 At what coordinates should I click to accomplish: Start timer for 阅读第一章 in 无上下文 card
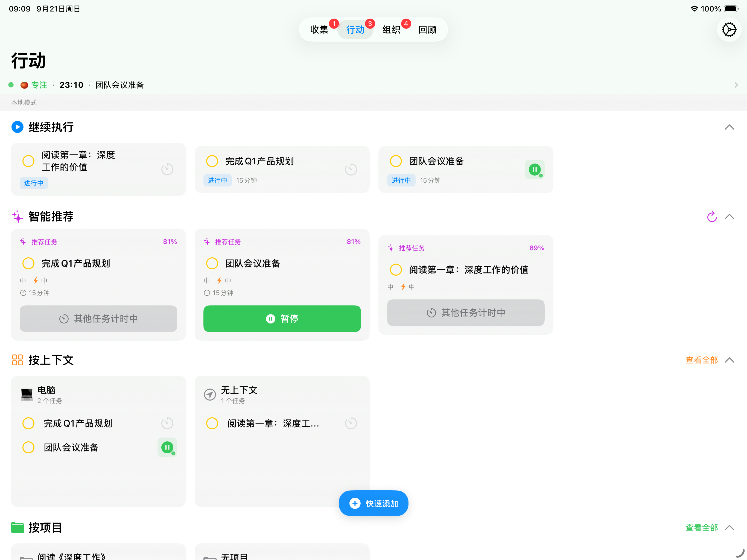click(x=351, y=423)
